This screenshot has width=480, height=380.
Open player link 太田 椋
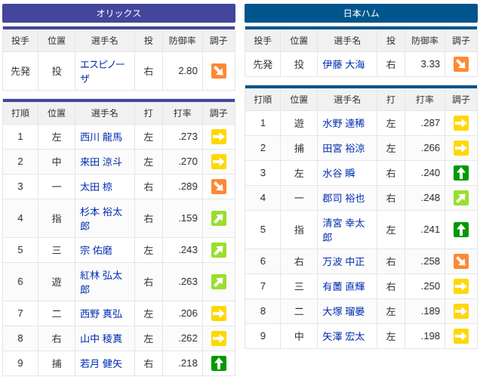96,187
